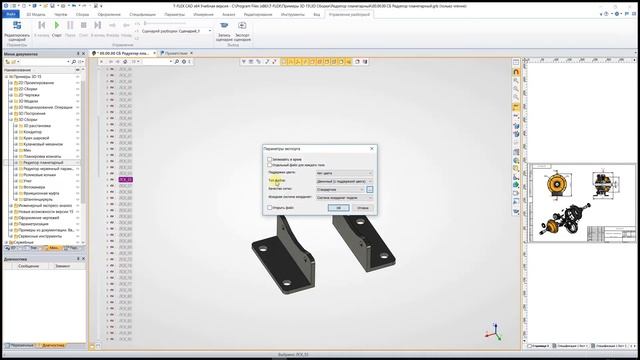This screenshot has height=360, width=640.
Task: Select Редуктор планетарный in the document tree
Action: tap(43, 162)
